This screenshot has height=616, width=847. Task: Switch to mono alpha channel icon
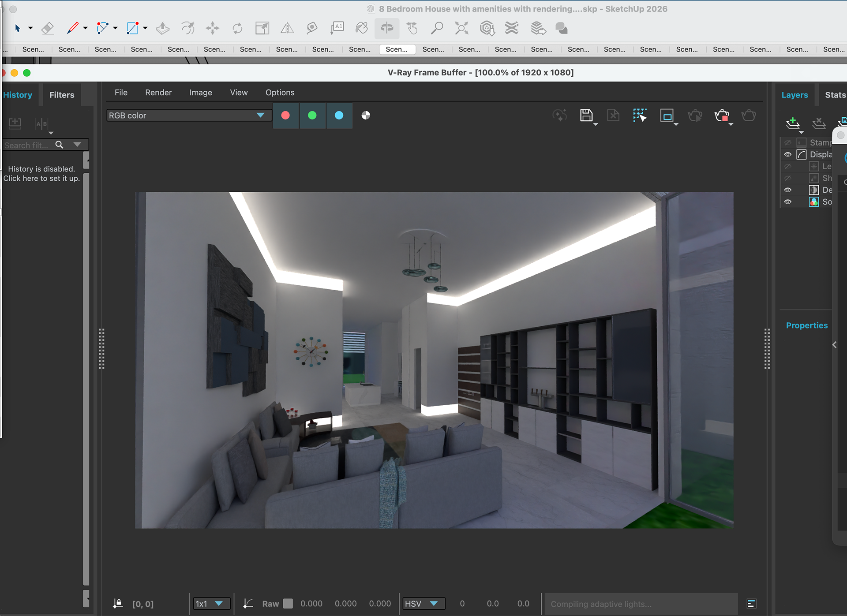366,116
